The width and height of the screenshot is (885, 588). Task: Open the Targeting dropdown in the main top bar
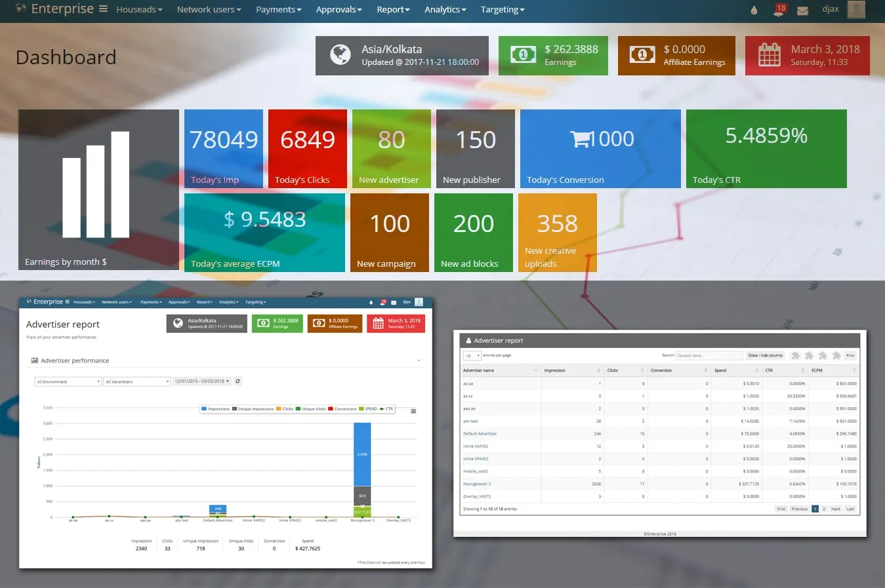click(503, 10)
